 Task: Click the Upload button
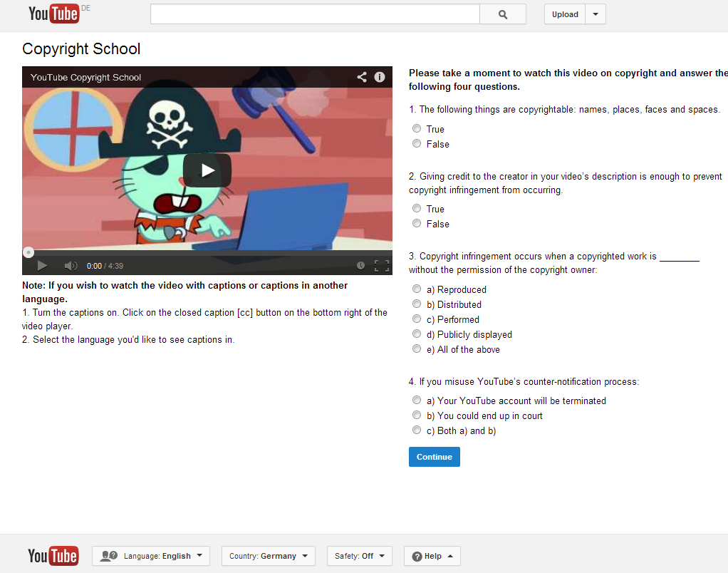tap(565, 14)
